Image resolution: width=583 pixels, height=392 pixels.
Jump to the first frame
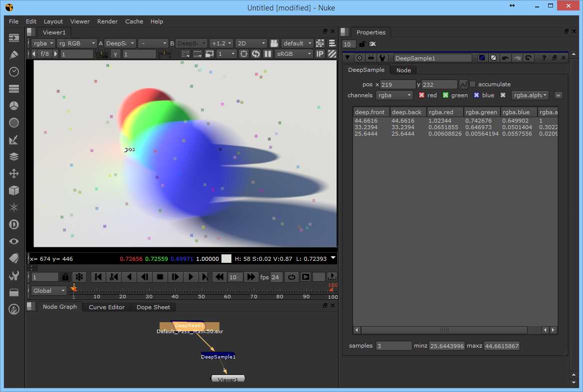pyautogui.click(x=98, y=277)
